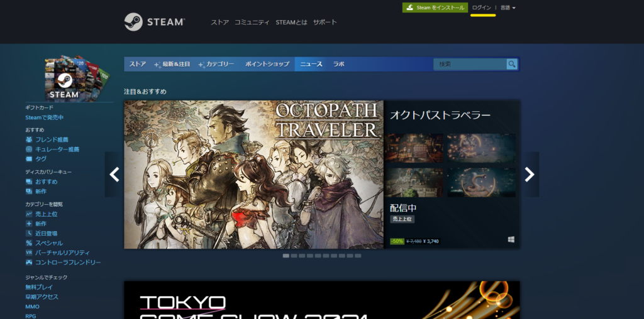Screen dimensions: 644x319
Task: Open the ニュース tab
Action: (x=311, y=64)
